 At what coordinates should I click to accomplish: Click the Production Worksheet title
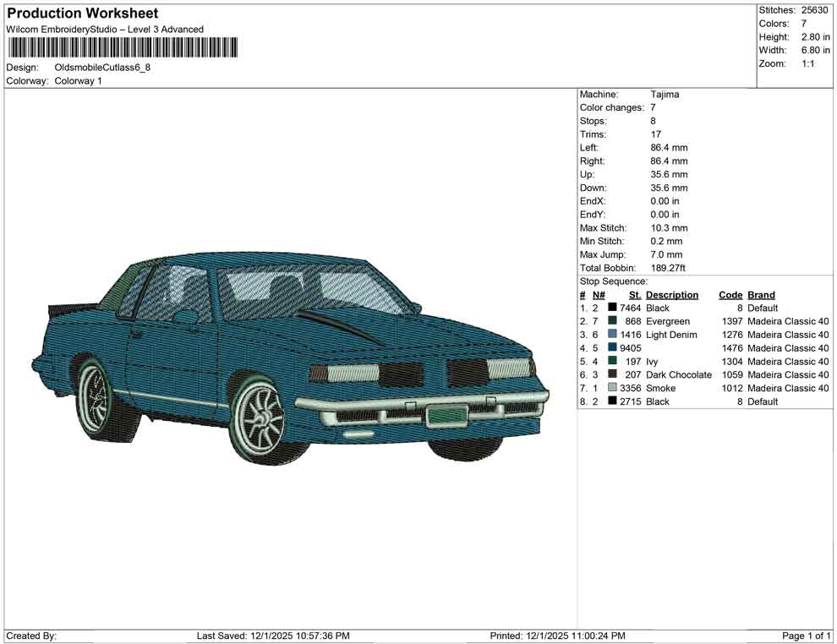(83, 14)
